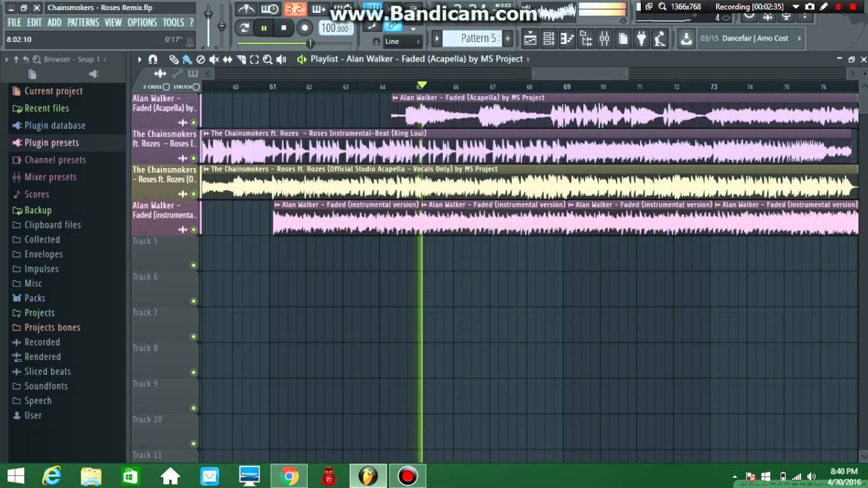
Task: Add new pattern with plus button
Action: [x=507, y=39]
